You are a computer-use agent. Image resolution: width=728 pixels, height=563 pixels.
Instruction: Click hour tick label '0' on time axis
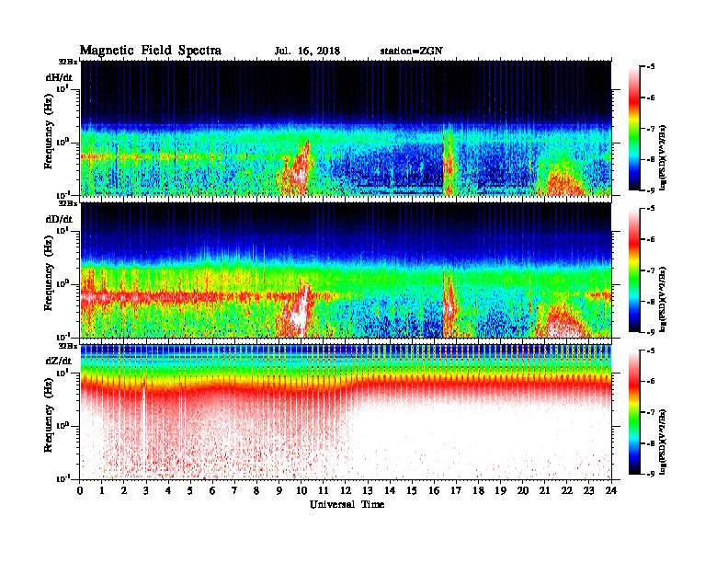(x=80, y=491)
